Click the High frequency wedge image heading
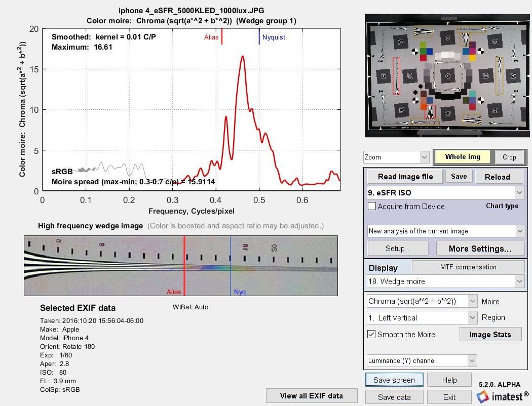 pyautogui.click(x=90, y=226)
